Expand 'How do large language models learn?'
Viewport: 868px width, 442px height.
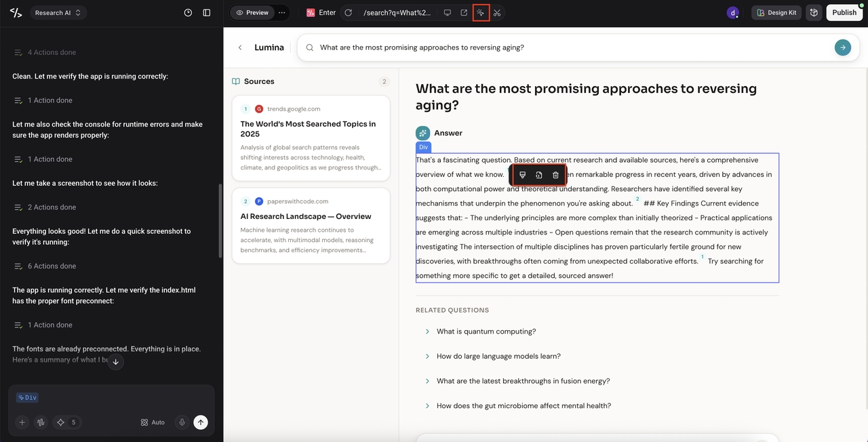pos(498,357)
